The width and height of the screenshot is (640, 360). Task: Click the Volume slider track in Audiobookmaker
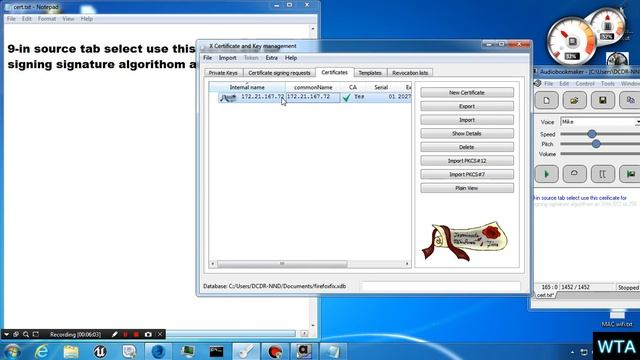pyautogui.click(x=600, y=154)
